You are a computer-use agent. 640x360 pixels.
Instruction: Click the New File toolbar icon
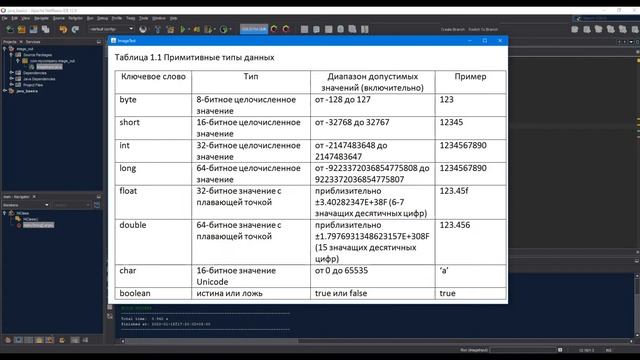click(x=9, y=29)
